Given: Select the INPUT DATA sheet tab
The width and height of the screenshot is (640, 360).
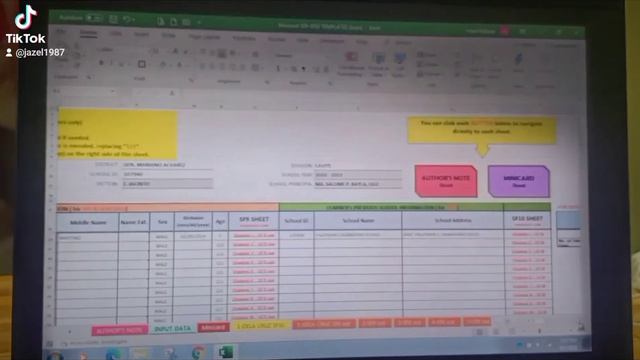Looking at the screenshot, I should tap(173, 328).
